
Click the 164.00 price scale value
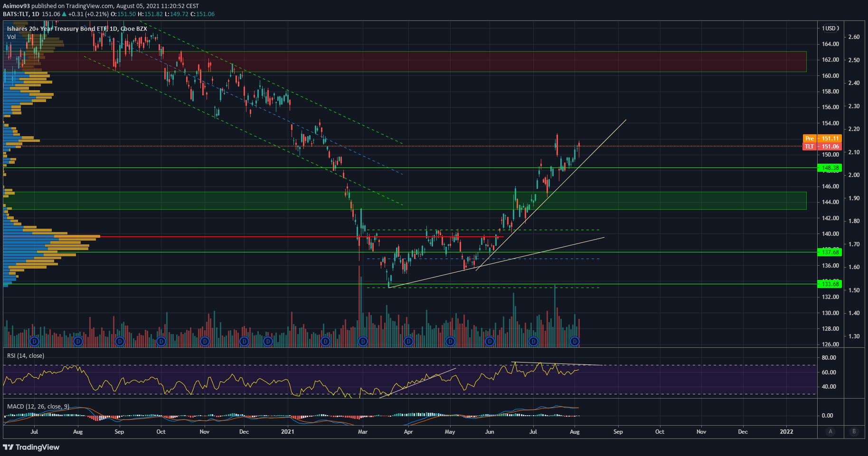(x=830, y=44)
